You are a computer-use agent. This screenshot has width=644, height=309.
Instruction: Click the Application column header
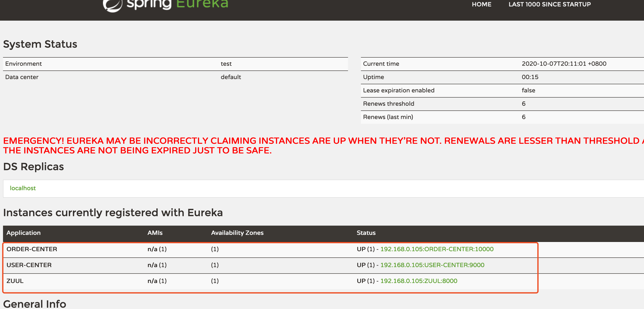[x=23, y=233]
